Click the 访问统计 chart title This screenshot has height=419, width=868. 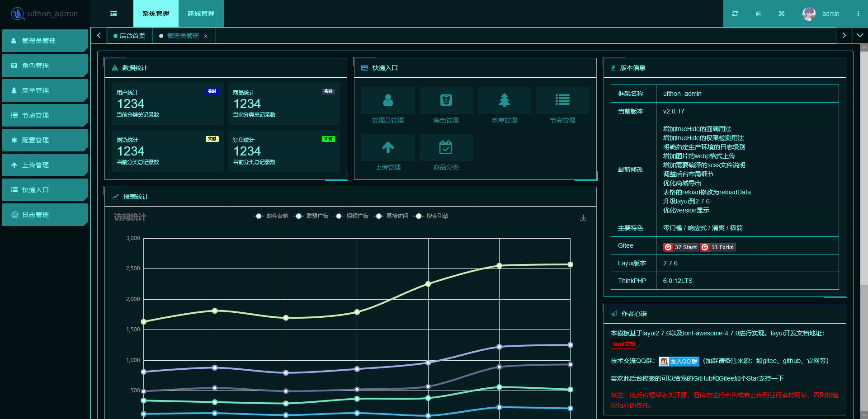[x=130, y=217]
